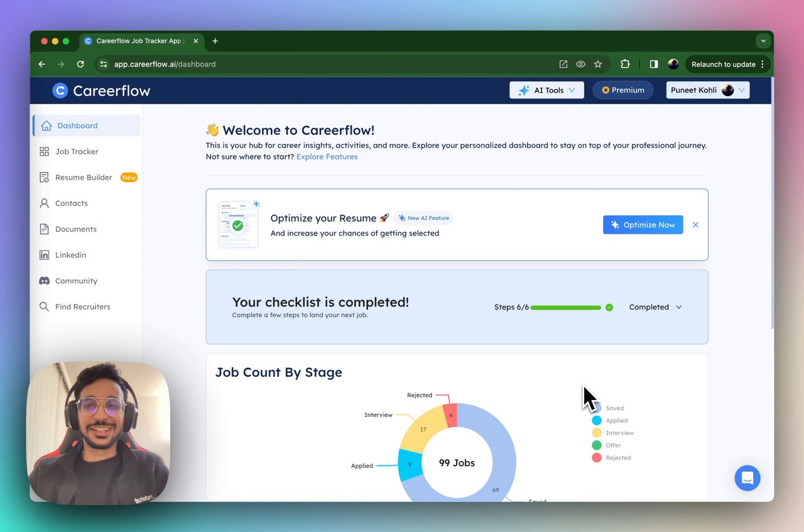The height and width of the screenshot is (532, 804).
Task: Click the Applied legend color dot
Action: [597, 421]
